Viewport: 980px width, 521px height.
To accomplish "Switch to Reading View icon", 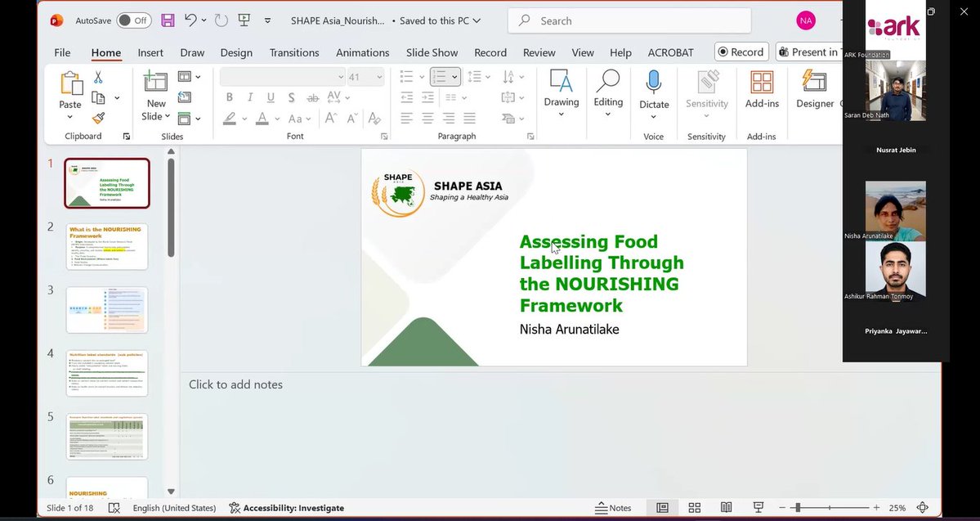I will (x=727, y=508).
